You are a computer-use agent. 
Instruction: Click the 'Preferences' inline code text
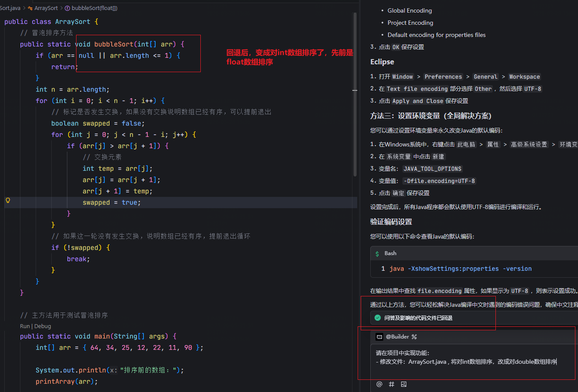coord(443,76)
